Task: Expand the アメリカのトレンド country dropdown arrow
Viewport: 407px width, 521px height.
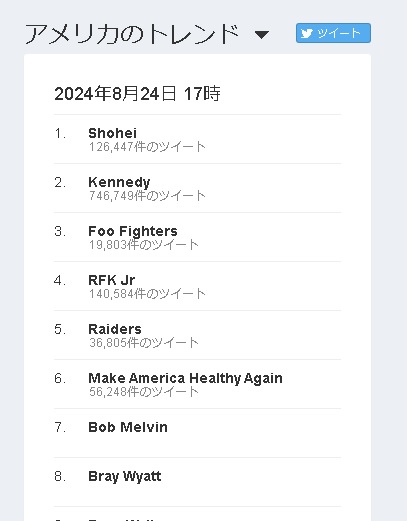Action: pyautogui.click(x=262, y=34)
